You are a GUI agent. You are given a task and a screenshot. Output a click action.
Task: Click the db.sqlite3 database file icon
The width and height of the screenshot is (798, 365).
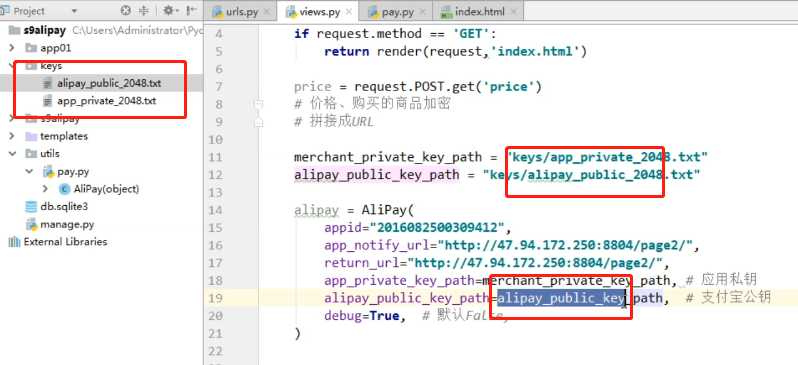point(32,207)
